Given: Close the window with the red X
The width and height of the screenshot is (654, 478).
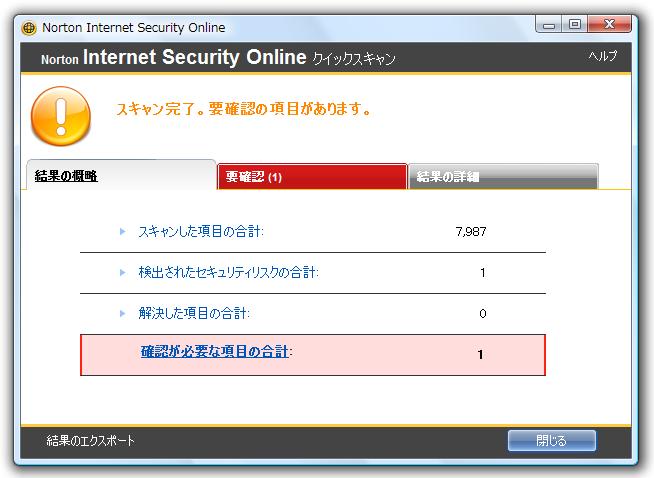Looking at the screenshot, I should pyautogui.click(x=609, y=25).
